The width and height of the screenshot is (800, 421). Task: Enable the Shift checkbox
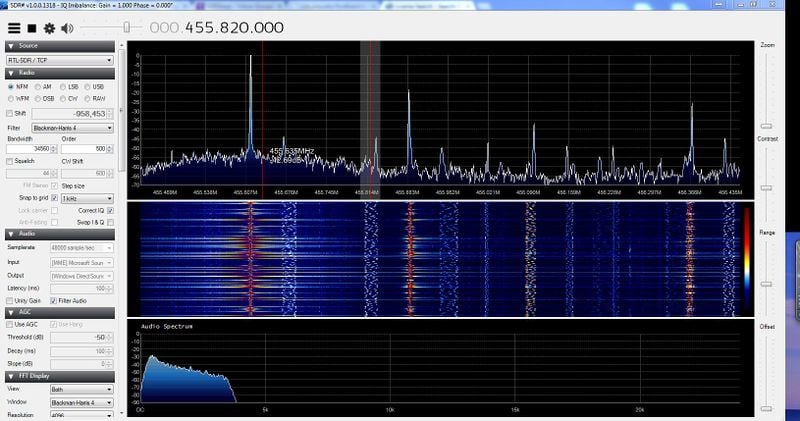10,113
